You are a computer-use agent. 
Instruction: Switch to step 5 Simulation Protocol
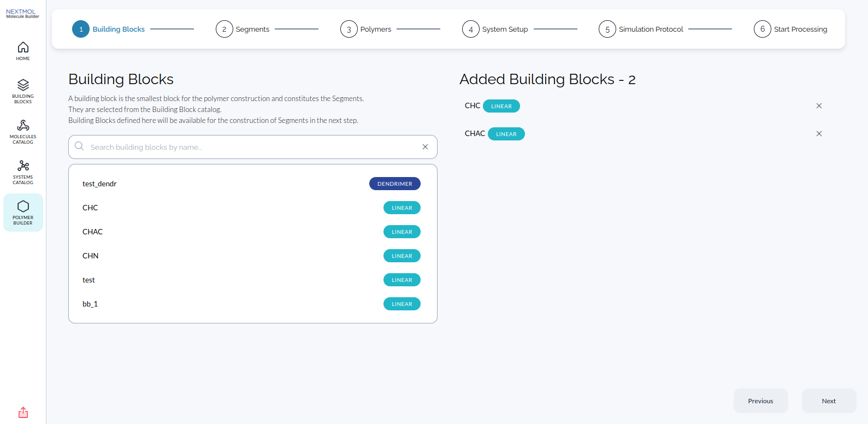pos(641,29)
